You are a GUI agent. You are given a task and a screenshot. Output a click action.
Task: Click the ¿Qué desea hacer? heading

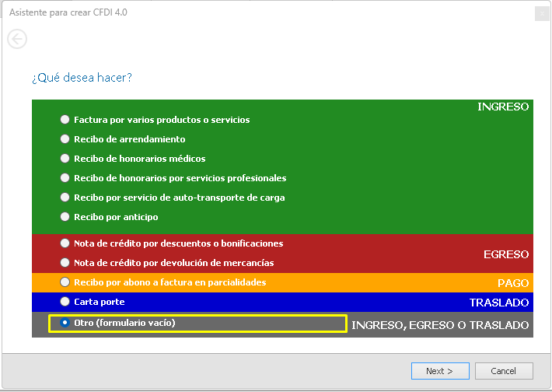[x=82, y=78]
